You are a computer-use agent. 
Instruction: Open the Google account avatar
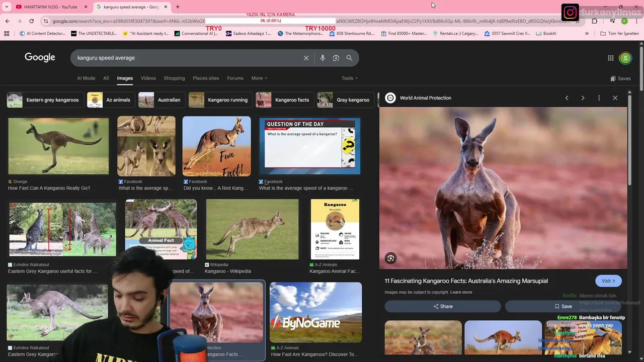point(625,58)
